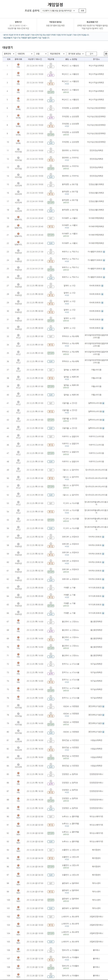The image size is (108, 980).
Task: Open the 대회전체 competition filter dropdown
Action: click(x=25, y=54)
